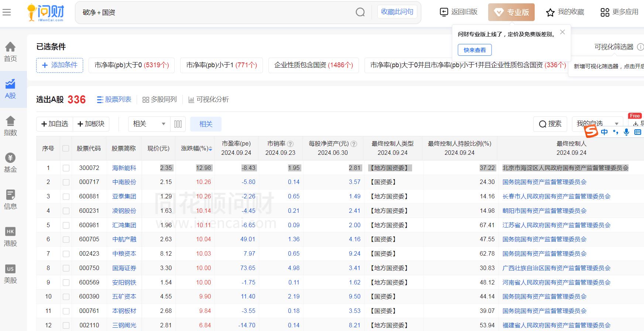Viewport: 644px width, 331px height.
Task: Toggle Sogou 中 language mode
Action: pyautogui.click(x=604, y=132)
